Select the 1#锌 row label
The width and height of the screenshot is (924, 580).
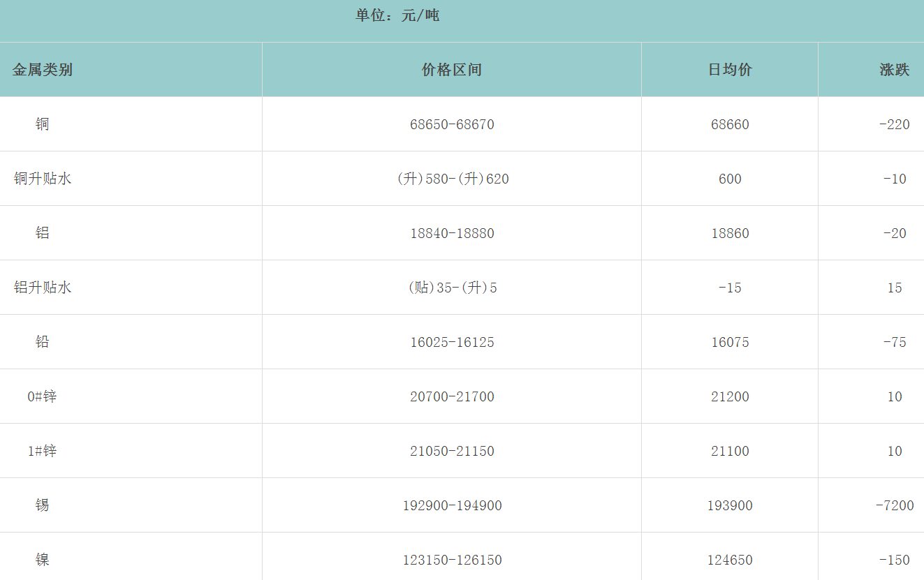tap(43, 451)
